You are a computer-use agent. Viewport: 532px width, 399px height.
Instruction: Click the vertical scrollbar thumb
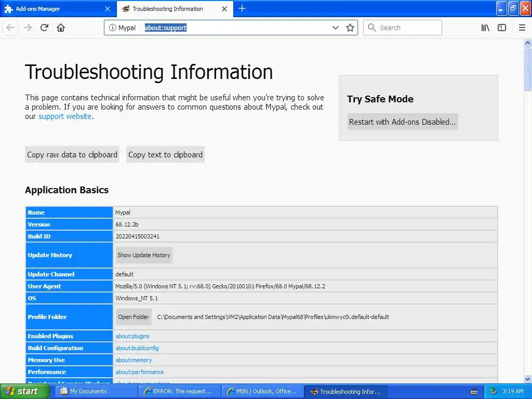tap(528, 69)
